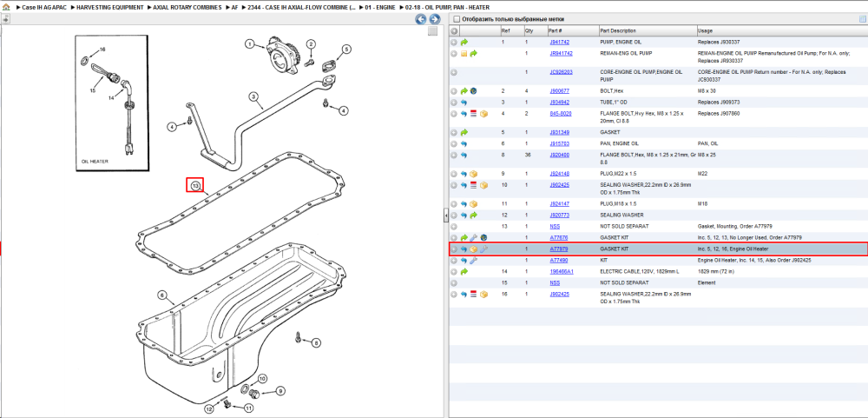Toggle the select circle for 196466A1 row
Screen dimensions: 868x418
[454, 272]
